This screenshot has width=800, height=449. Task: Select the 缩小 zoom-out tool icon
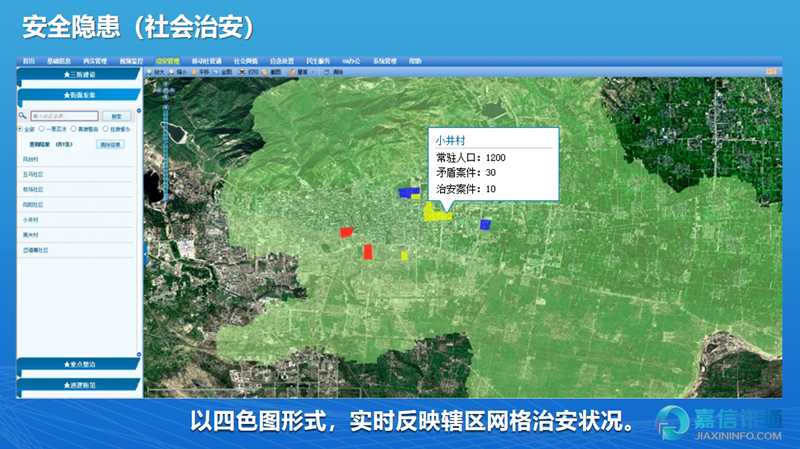tap(172, 72)
